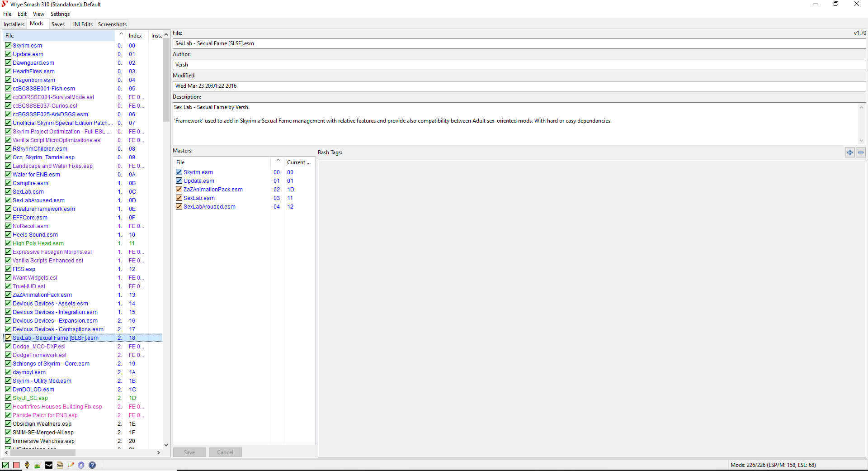Click the Current column header in Masters
Viewport: 868px width, 471px height.
(299, 162)
